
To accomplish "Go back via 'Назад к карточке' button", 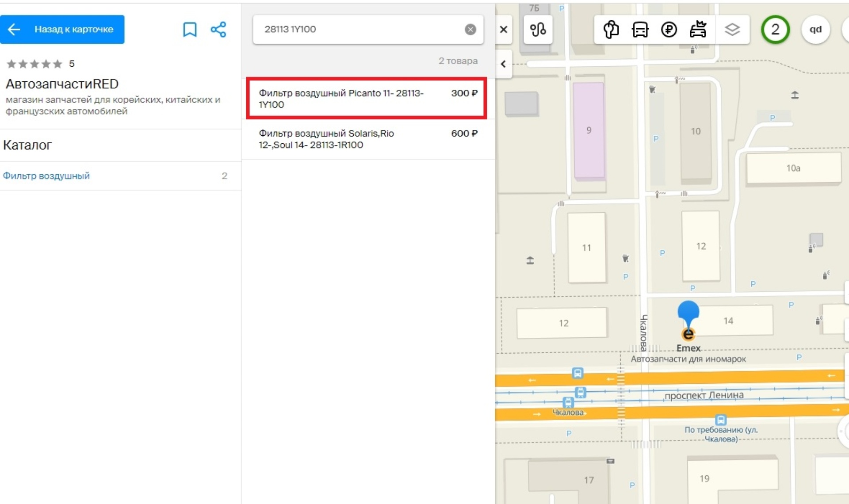I will [62, 30].
